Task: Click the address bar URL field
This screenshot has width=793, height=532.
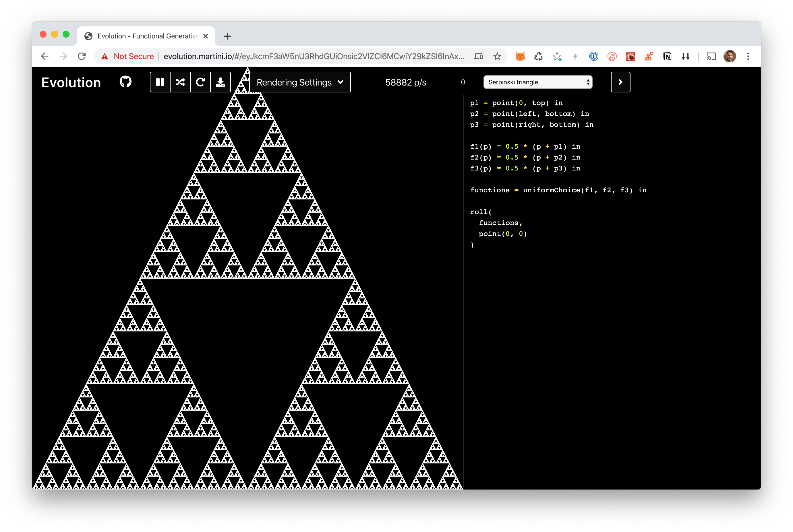Action: (x=305, y=56)
